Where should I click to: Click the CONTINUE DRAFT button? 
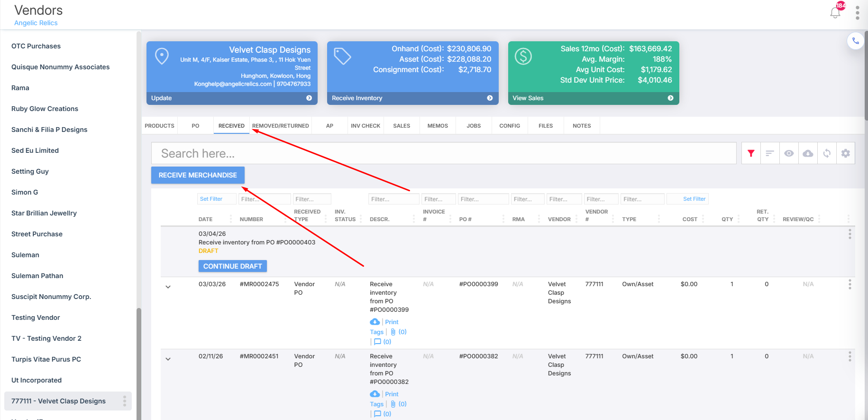coord(233,266)
